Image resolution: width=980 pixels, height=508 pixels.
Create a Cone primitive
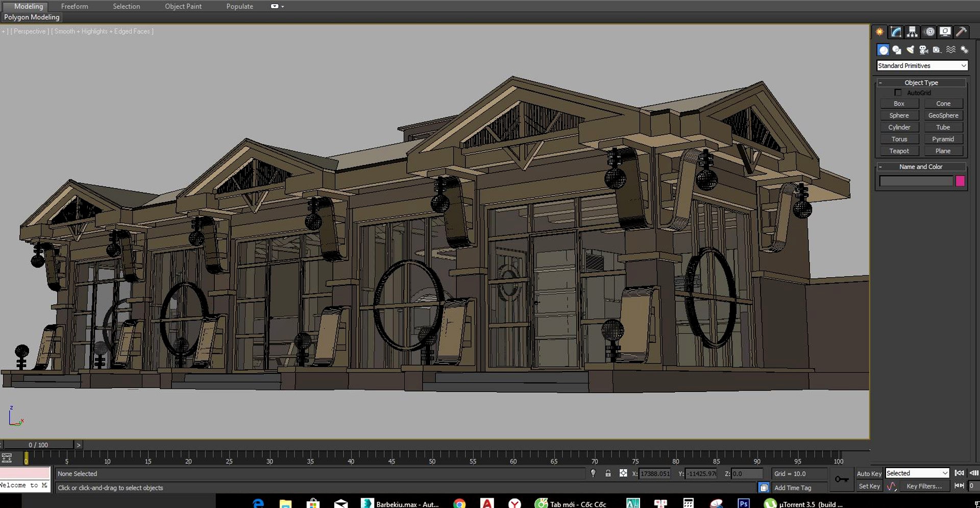(943, 104)
